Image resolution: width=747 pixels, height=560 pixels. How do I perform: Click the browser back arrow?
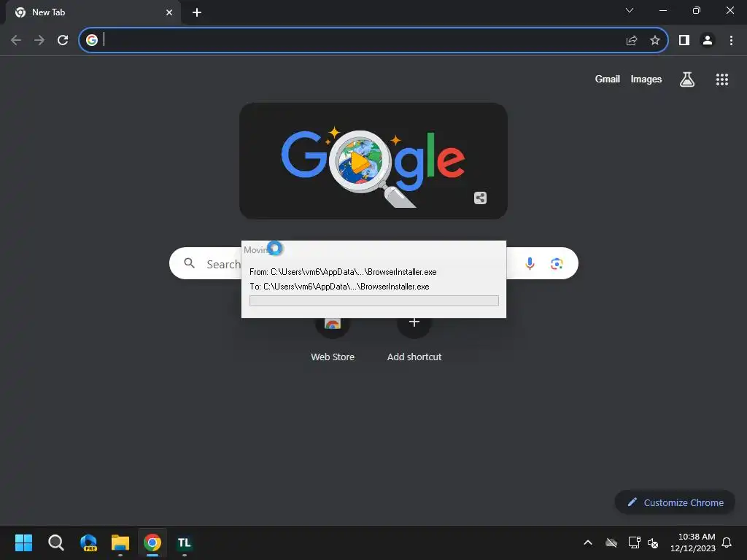click(16, 40)
